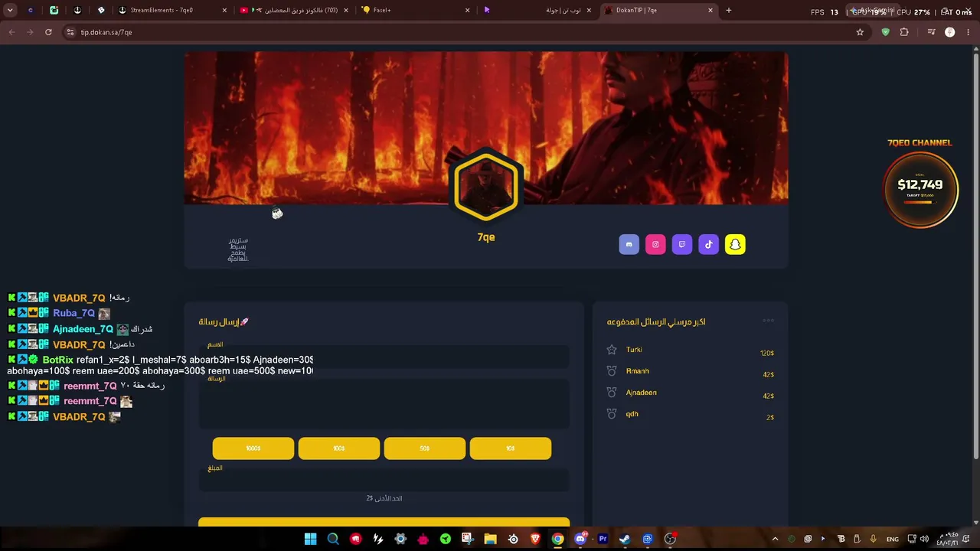Image resolution: width=980 pixels, height=551 pixels.
Task: Switch to the Fasel+ tab
Action: 416,11
